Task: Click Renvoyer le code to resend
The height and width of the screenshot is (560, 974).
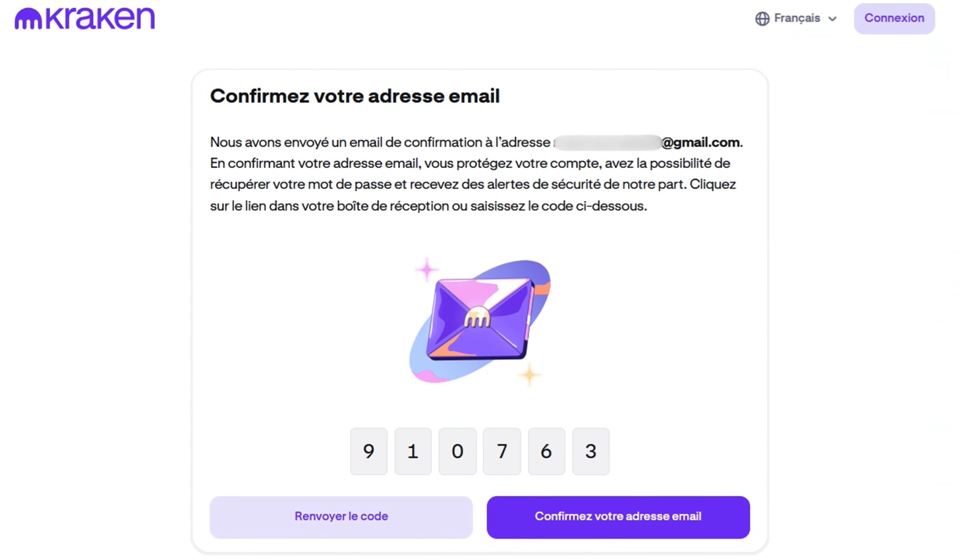Action: 341,517
